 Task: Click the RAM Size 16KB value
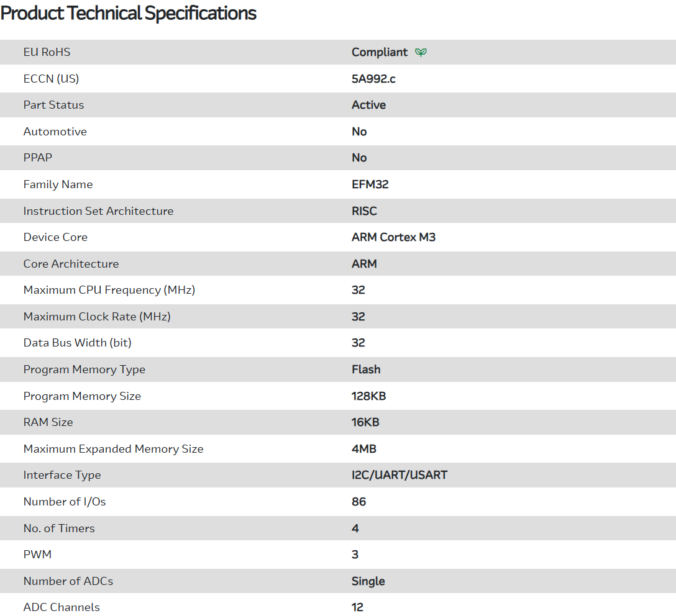(365, 422)
